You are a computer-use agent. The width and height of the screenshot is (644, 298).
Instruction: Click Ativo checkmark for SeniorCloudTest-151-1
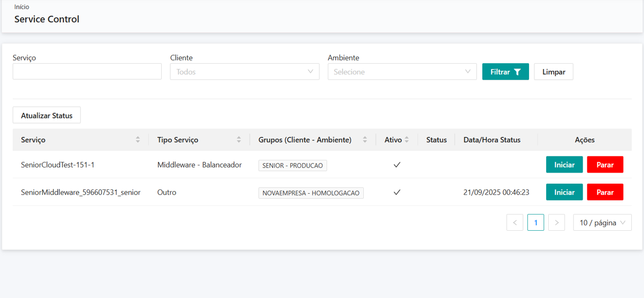(x=397, y=165)
